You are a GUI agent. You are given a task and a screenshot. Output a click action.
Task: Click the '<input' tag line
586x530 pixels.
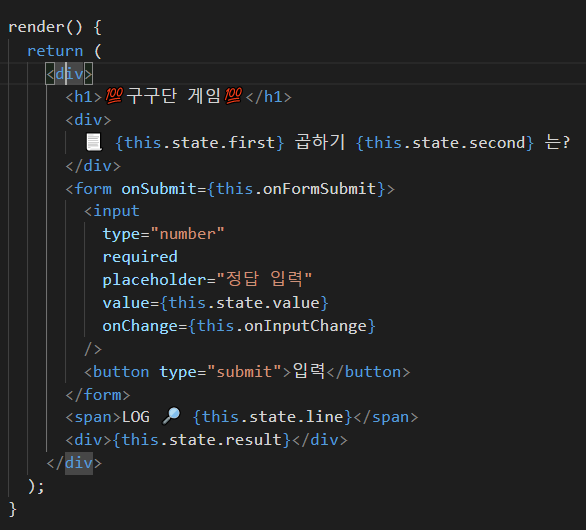pos(112,212)
